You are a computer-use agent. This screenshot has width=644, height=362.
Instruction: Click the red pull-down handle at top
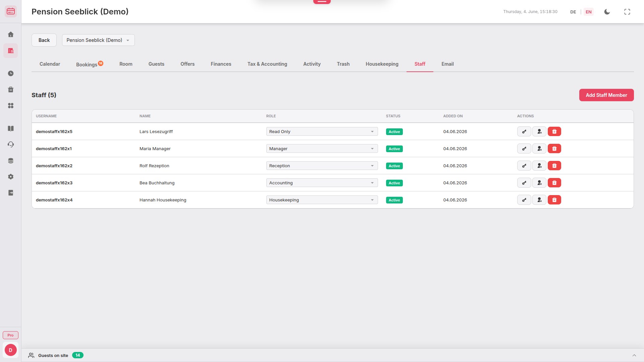click(322, 1)
